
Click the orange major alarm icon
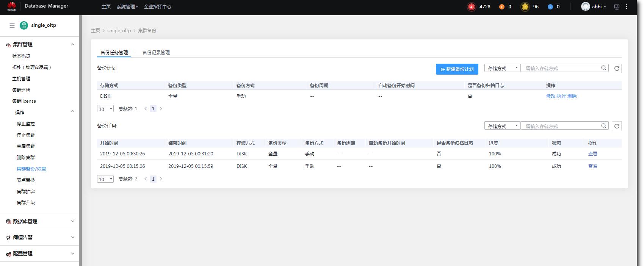point(501,7)
